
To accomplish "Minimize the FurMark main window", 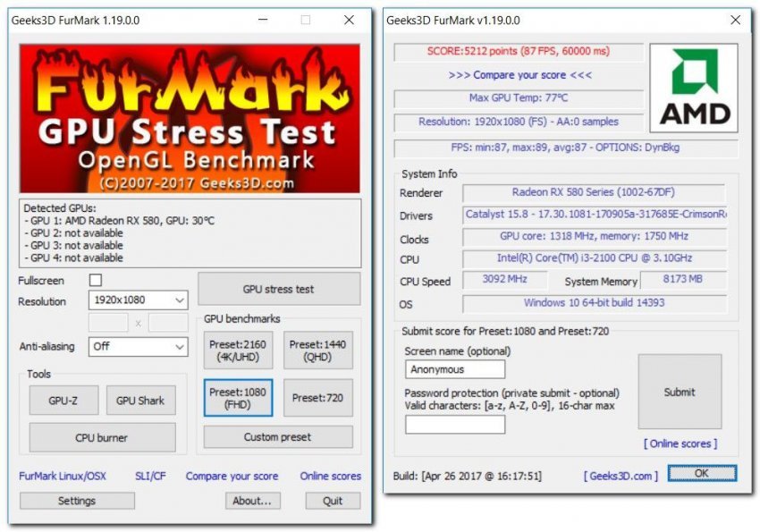I will click(263, 20).
